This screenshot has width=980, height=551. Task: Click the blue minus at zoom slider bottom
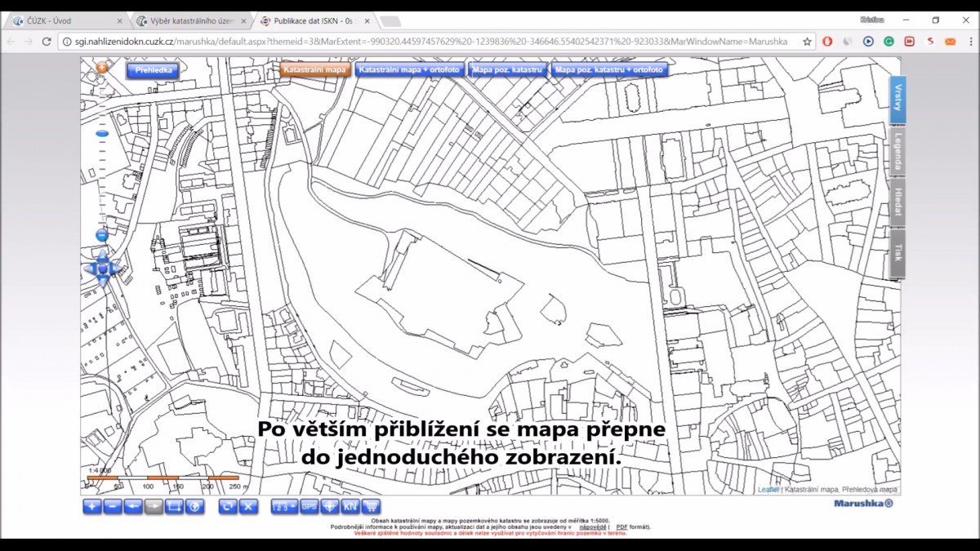[x=102, y=236]
